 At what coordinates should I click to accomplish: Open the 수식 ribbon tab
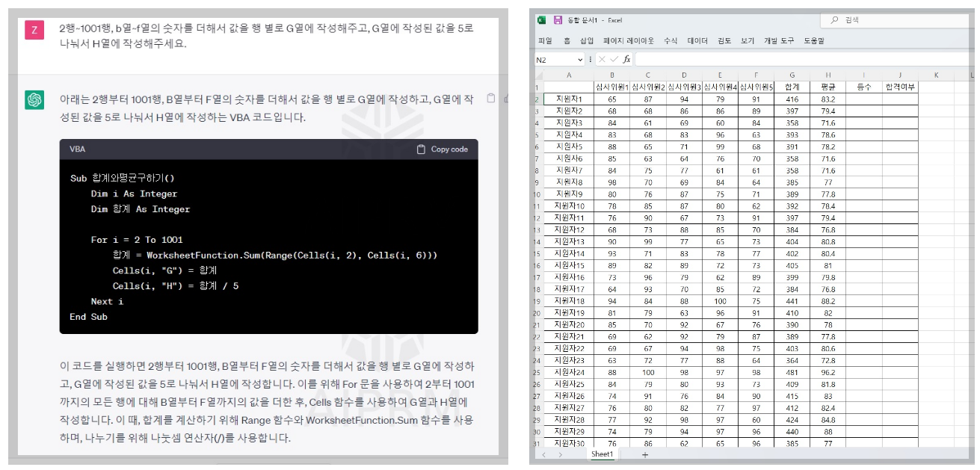pos(671,41)
